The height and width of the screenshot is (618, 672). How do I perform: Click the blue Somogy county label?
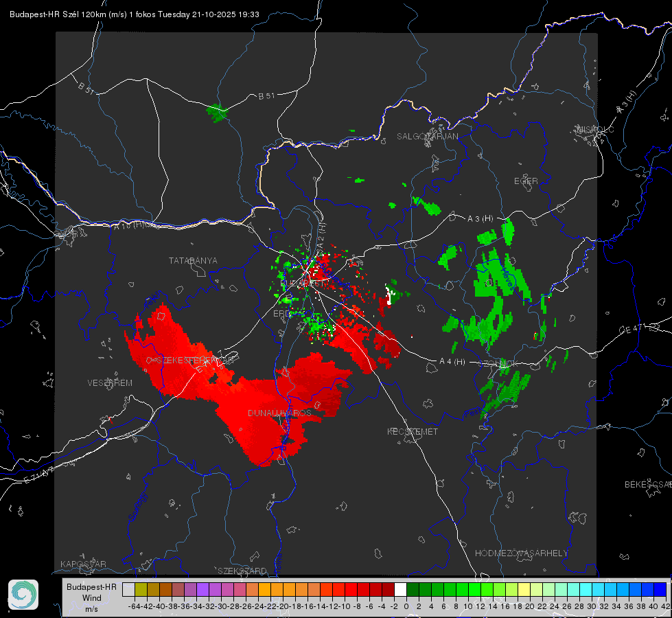click(138, 507)
